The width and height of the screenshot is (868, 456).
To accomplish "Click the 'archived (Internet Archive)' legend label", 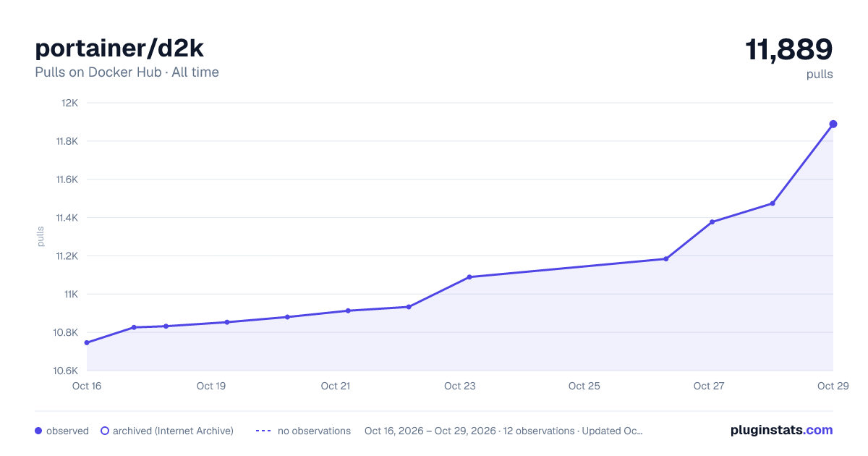I will coord(173,431).
